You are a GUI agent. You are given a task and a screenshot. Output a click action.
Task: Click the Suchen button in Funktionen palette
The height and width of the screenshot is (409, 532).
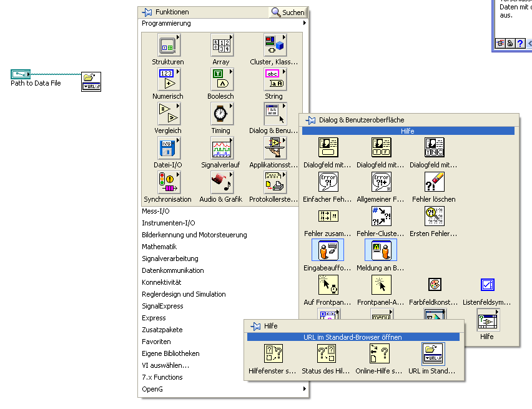tap(288, 12)
